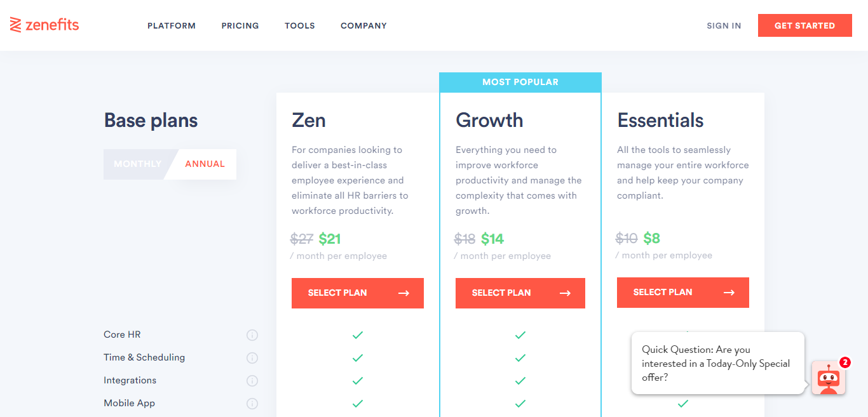Expand the Company menu
The width and height of the screenshot is (868, 417).
click(x=363, y=26)
